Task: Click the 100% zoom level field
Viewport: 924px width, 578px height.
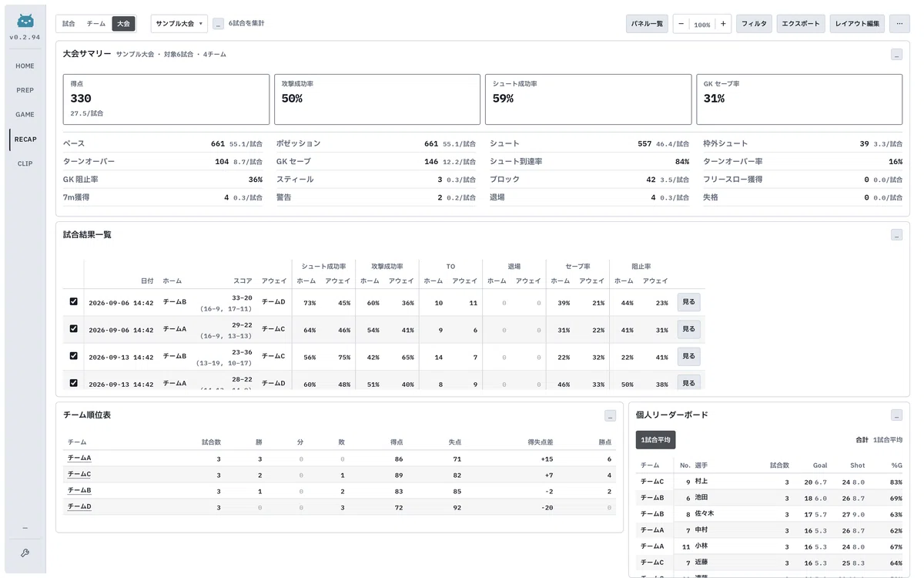Action: click(x=702, y=25)
